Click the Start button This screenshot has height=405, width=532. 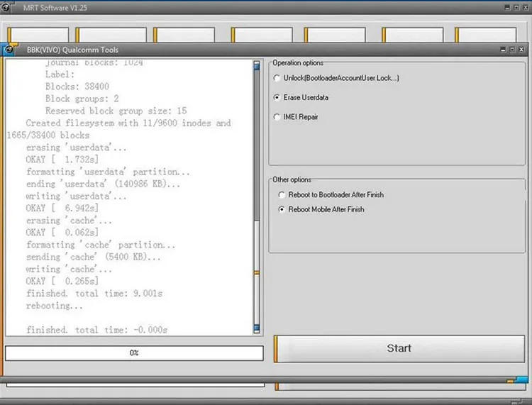pos(399,348)
